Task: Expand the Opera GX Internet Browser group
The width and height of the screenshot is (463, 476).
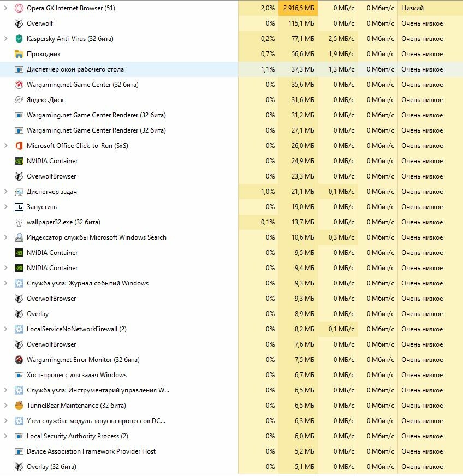Action: [5, 8]
